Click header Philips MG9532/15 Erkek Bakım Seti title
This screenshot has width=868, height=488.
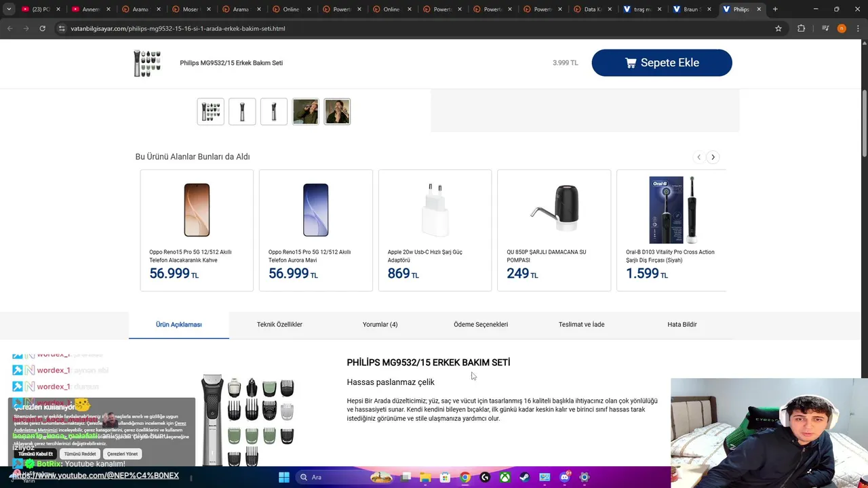tap(231, 63)
